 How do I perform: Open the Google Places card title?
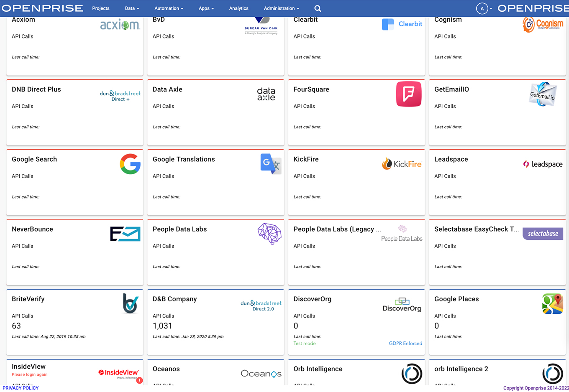(456, 299)
